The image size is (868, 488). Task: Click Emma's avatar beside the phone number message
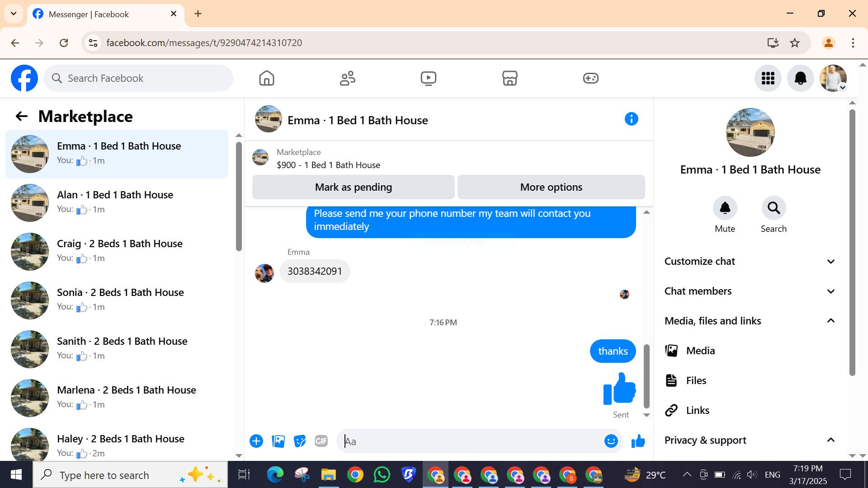(264, 273)
